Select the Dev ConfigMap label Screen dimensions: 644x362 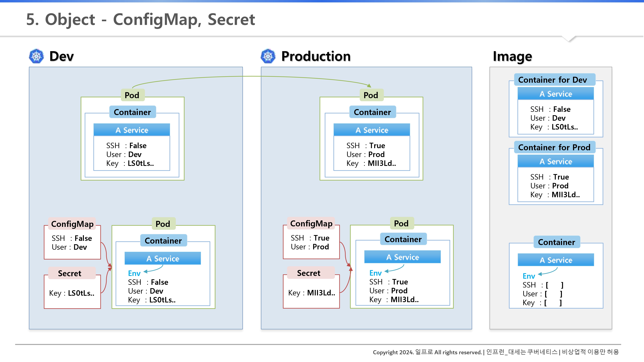tap(72, 224)
